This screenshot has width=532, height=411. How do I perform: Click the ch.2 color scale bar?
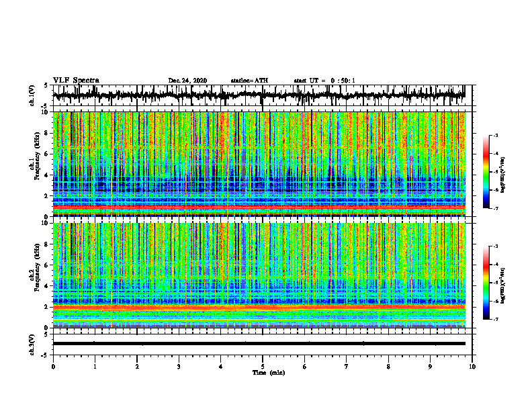486,283
